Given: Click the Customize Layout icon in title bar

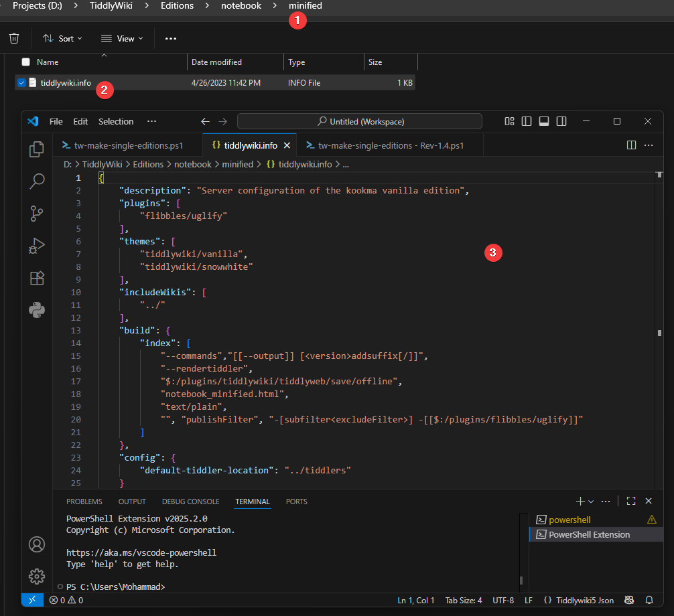Looking at the screenshot, I should (509, 122).
